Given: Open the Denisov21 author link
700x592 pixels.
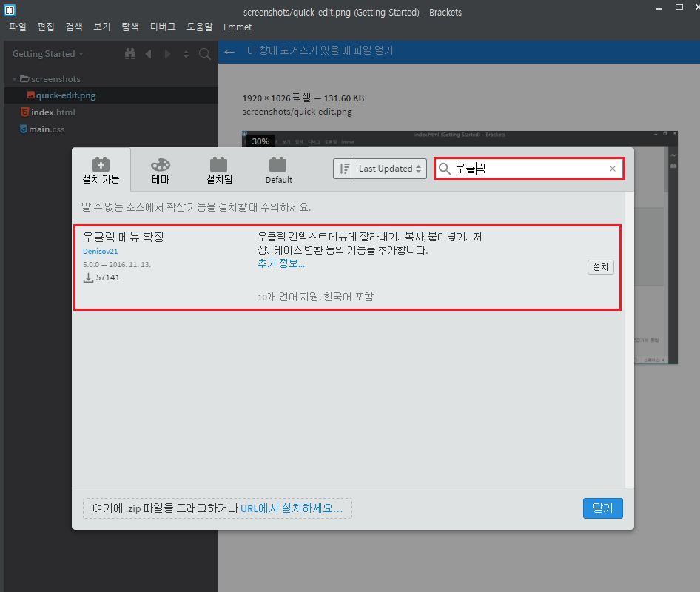Looking at the screenshot, I should (x=101, y=252).
